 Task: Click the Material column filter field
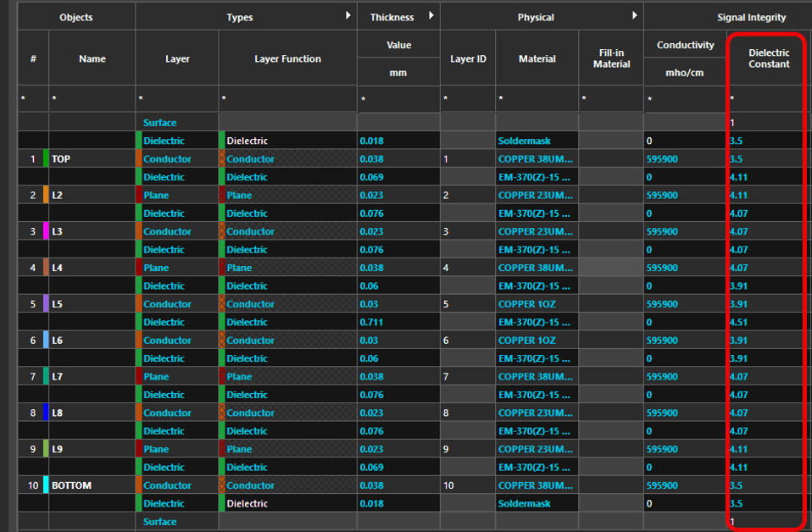click(537, 98)
